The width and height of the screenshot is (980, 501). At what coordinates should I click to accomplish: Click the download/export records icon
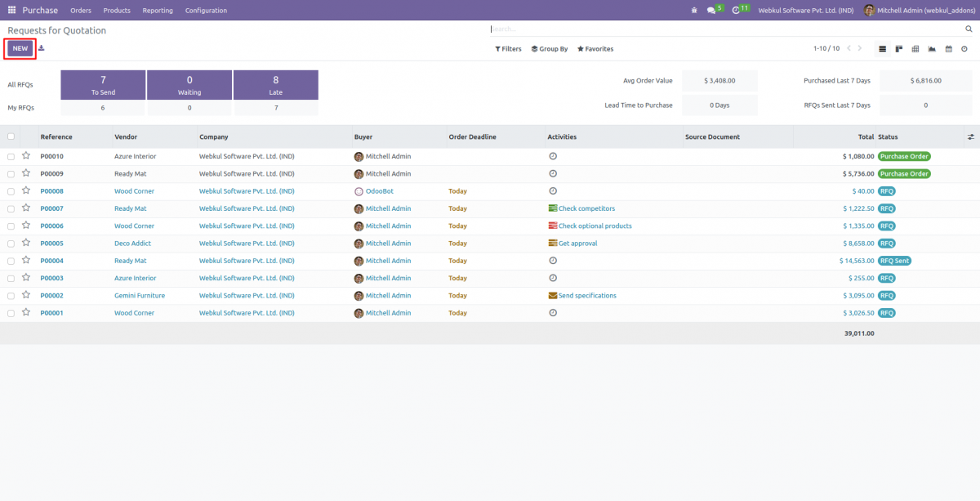tap(41, 48)
